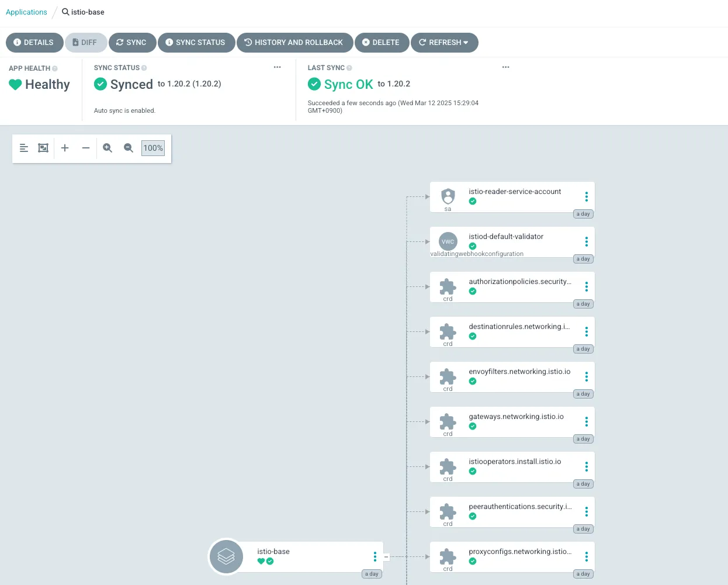Click help icon next to APP HEALTH

[55, 68]
